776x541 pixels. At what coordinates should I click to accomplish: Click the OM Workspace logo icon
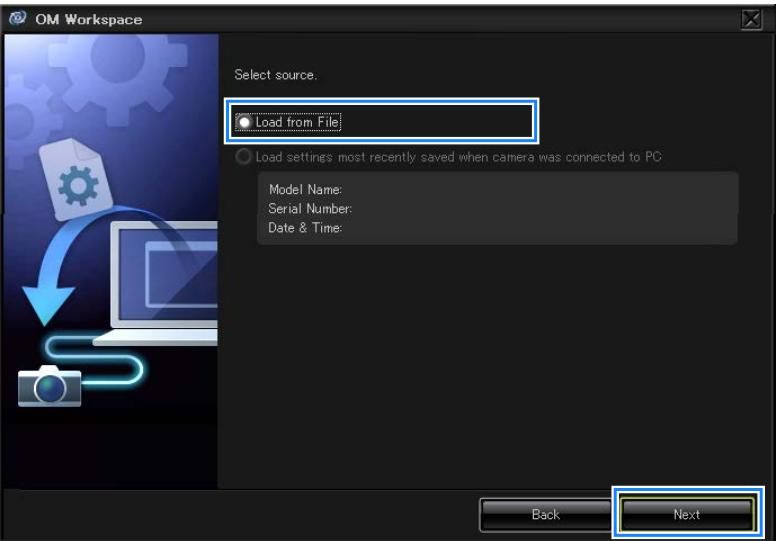click(18, 18)
